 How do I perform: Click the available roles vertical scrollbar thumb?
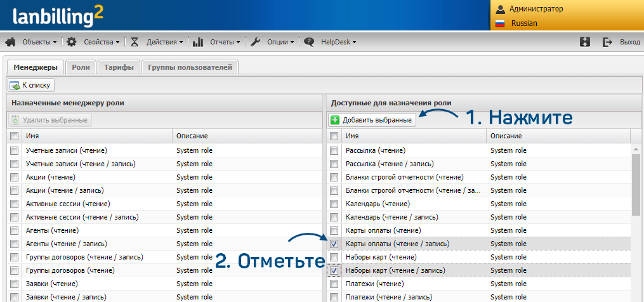pyautogui.click(x=636, y=183)
